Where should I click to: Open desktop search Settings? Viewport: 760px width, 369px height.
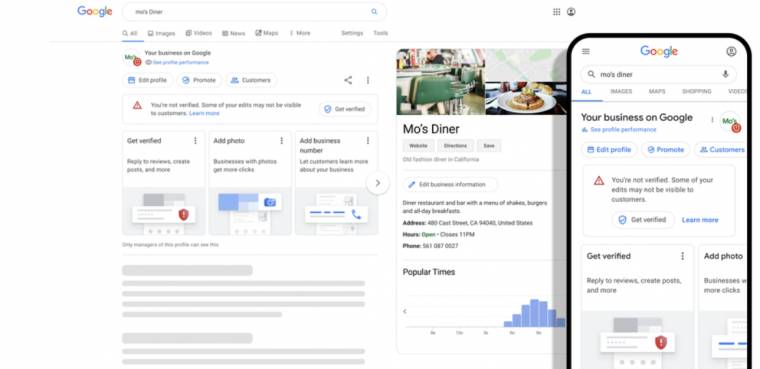(352, 33)
